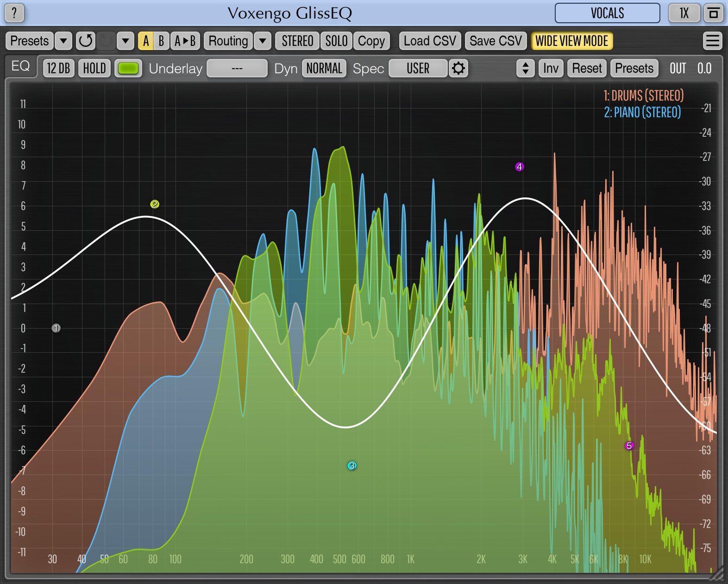Toggle HOLD spectrum button
The height and width of the screenshot is (584, 728).
pyautogui.click(x=94, y=69)
